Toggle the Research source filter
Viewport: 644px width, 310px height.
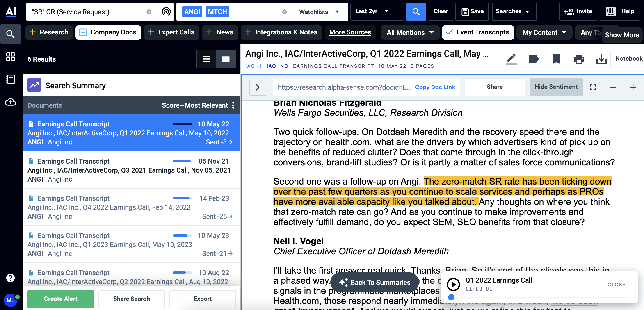tap(49, 32)
